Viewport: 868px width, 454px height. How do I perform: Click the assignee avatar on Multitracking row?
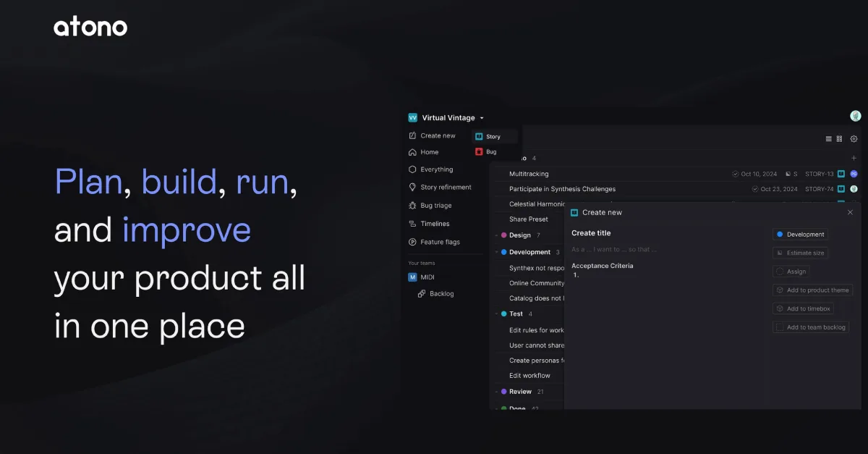click(x=854, y=174)
